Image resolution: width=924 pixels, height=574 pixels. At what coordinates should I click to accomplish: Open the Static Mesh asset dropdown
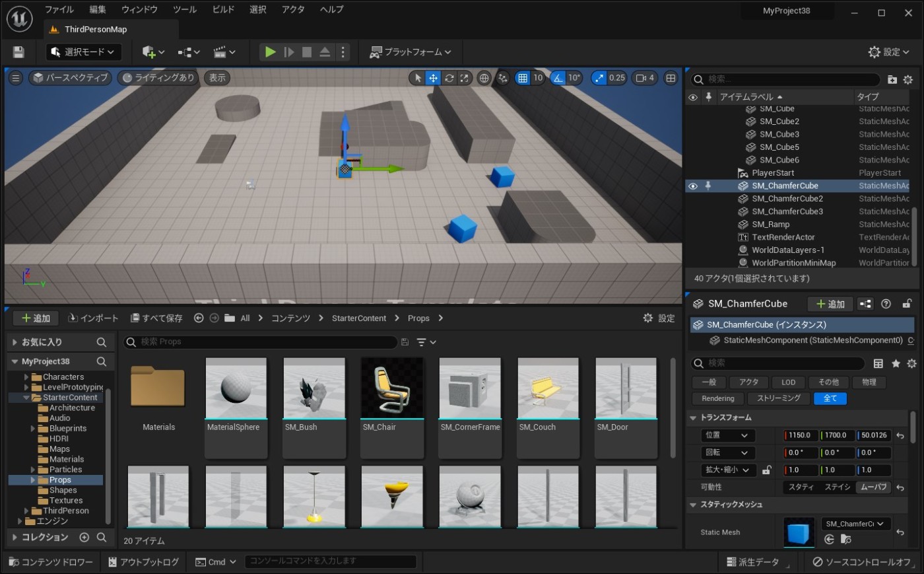(x=855, y=524)
